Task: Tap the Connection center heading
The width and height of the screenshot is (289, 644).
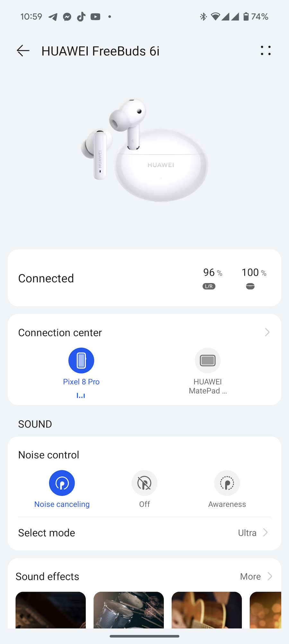Action: [x=60, y=333]
